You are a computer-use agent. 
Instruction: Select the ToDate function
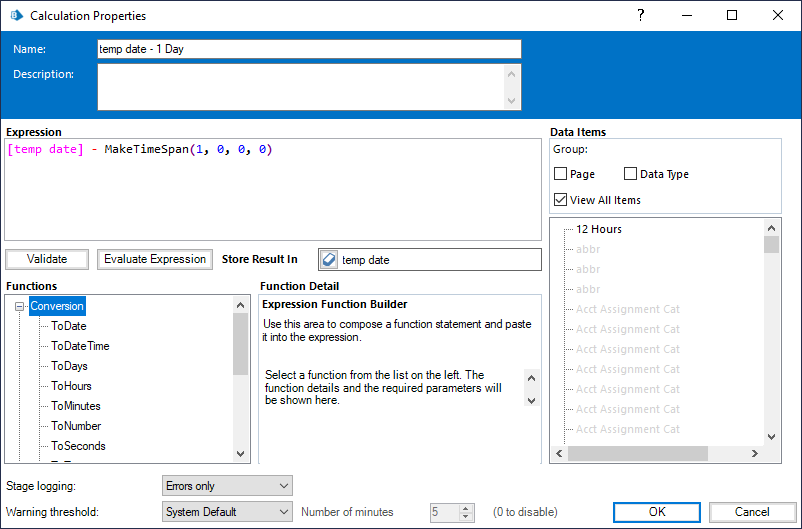click(69, 326)
